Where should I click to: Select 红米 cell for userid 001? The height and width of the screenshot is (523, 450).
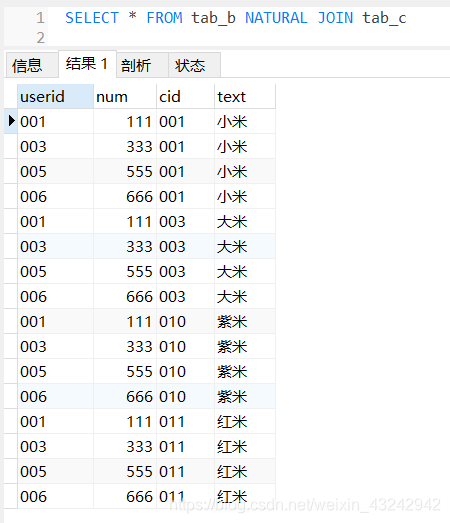[x=245, y=422]
